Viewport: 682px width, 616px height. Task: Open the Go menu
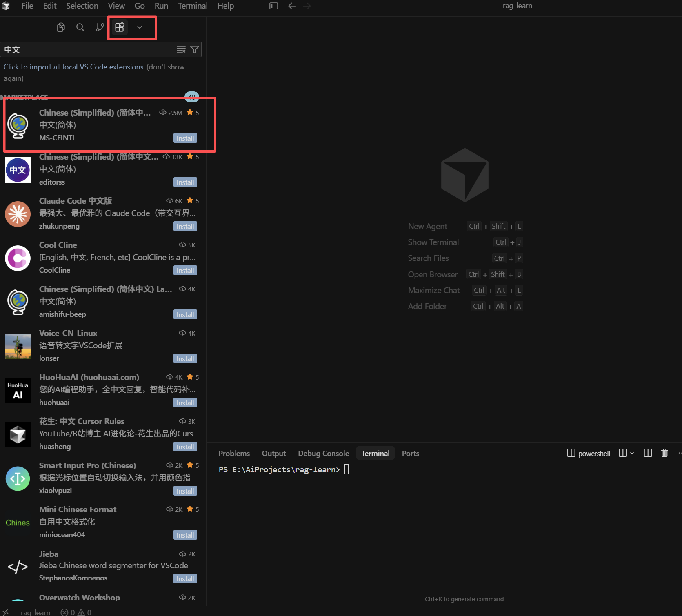(140, 6)
